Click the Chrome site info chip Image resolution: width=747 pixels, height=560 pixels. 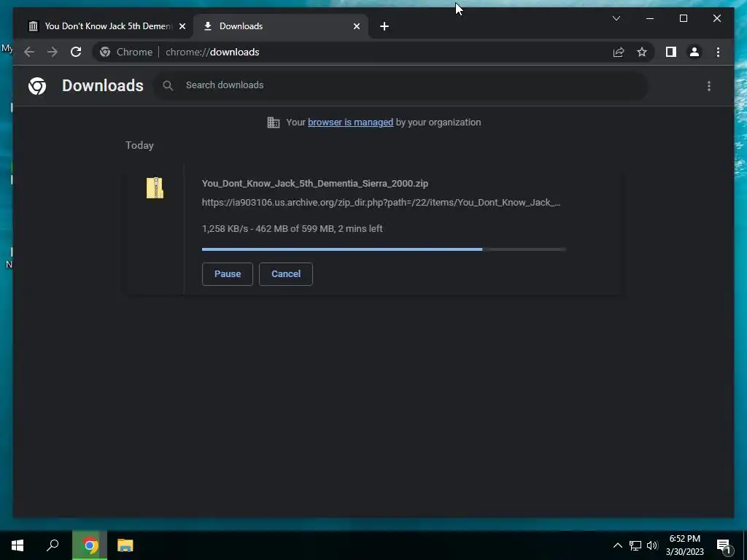coord(126,52)
